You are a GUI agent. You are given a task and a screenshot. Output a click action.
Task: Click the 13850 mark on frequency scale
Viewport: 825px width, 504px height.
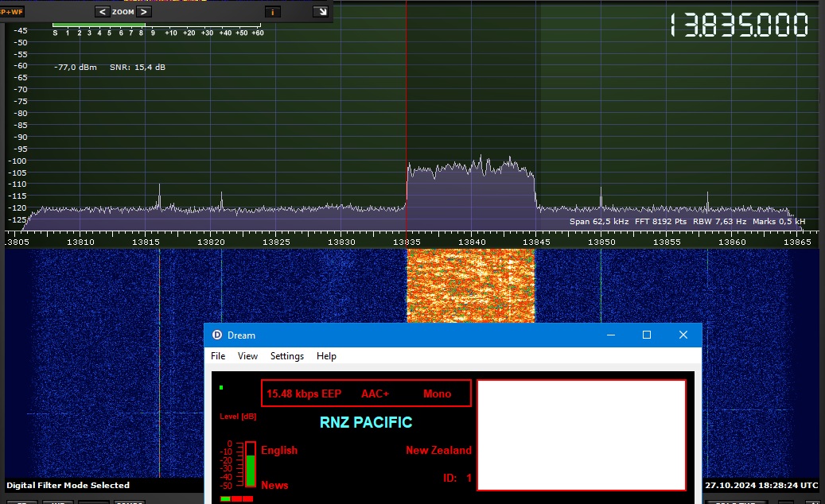pos(601,242)
